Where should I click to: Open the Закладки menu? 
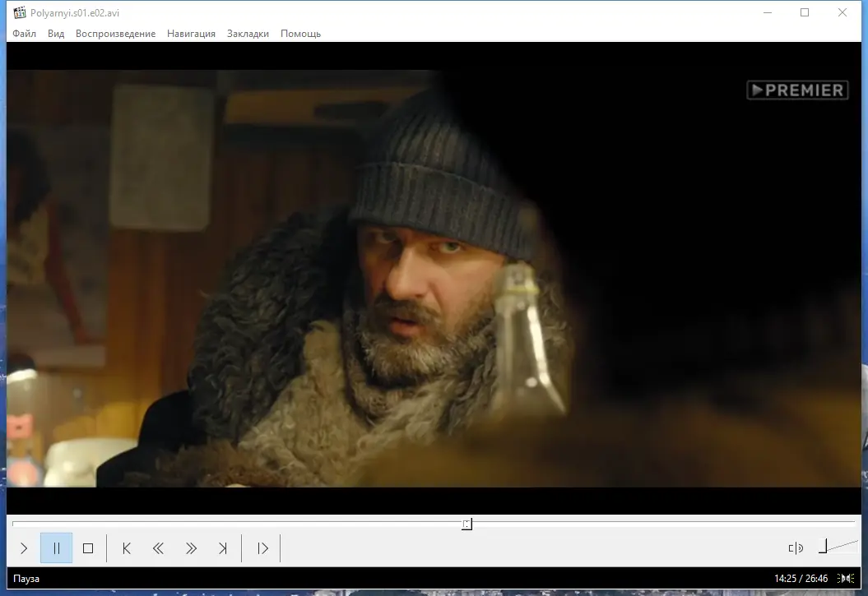coord(248,34)
